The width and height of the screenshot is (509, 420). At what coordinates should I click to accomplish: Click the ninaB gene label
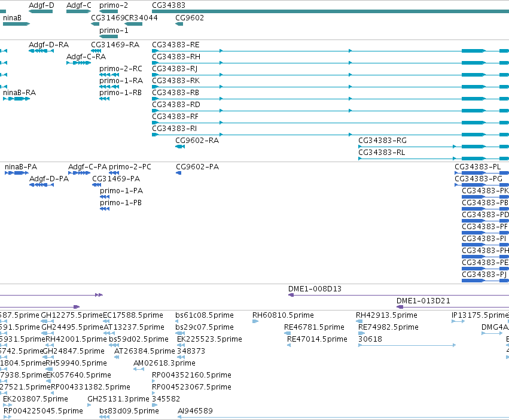point(13,18)
